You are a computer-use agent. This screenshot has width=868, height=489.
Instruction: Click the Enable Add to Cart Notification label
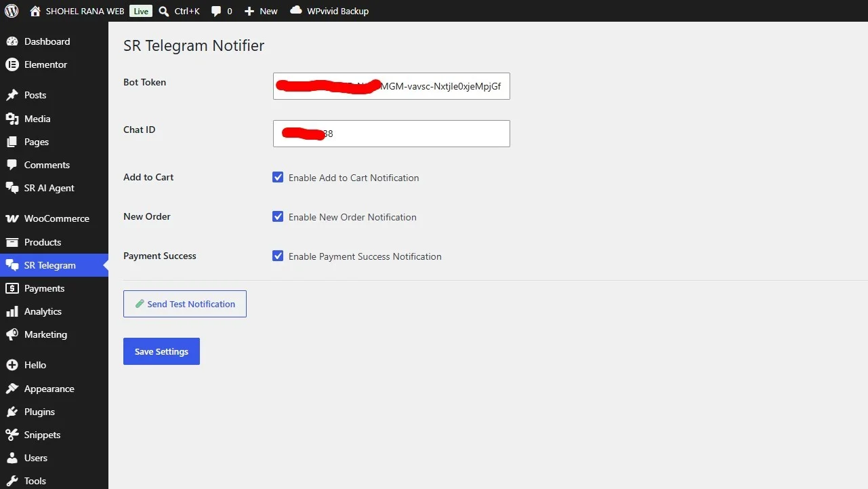(354, 178)
